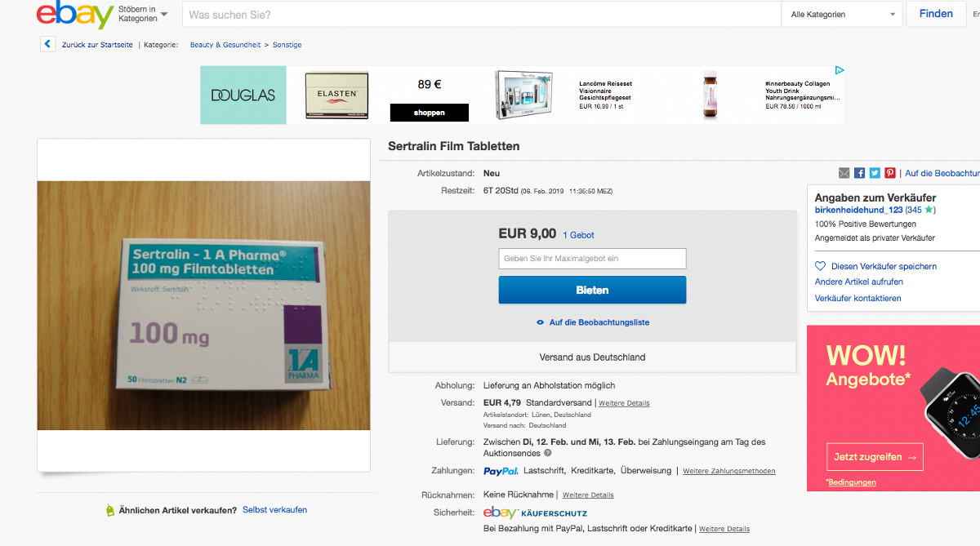Screen dimensions: 980x546
Task: Click Auf die Beobachtungsliste below the Bieten button
Action: pyautogui.click(x=593, y=322)
